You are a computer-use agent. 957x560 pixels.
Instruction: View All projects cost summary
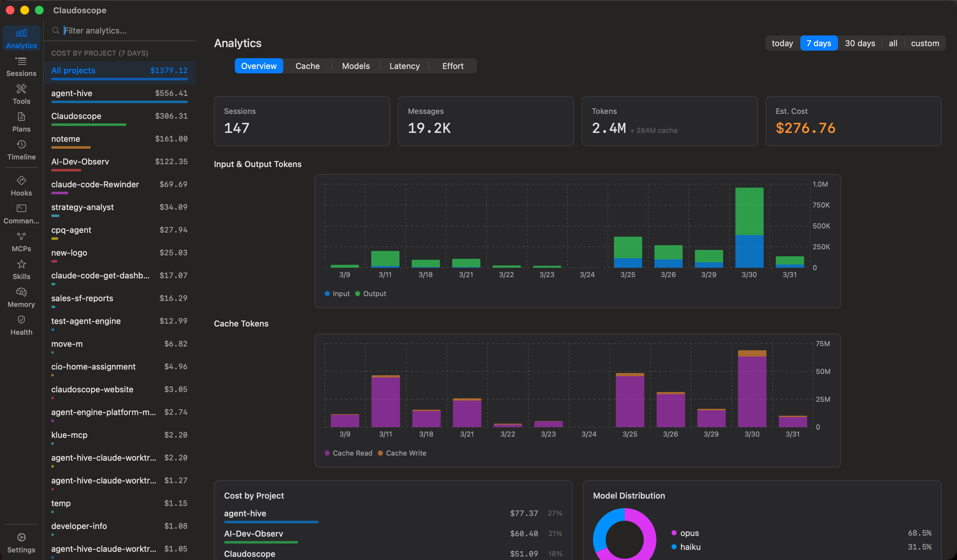pyautogui.click(x=119, y=71)
